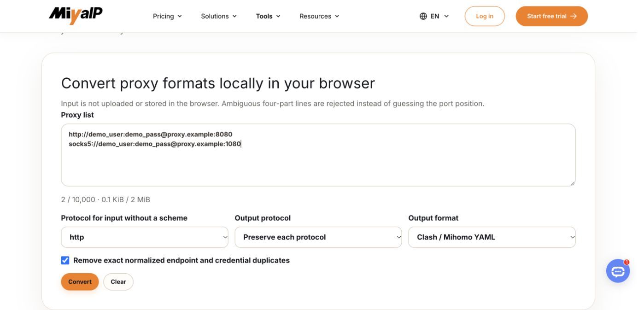
Task: Open the Solutions menu
Action: pyautogui.click(x=219, y=16)
